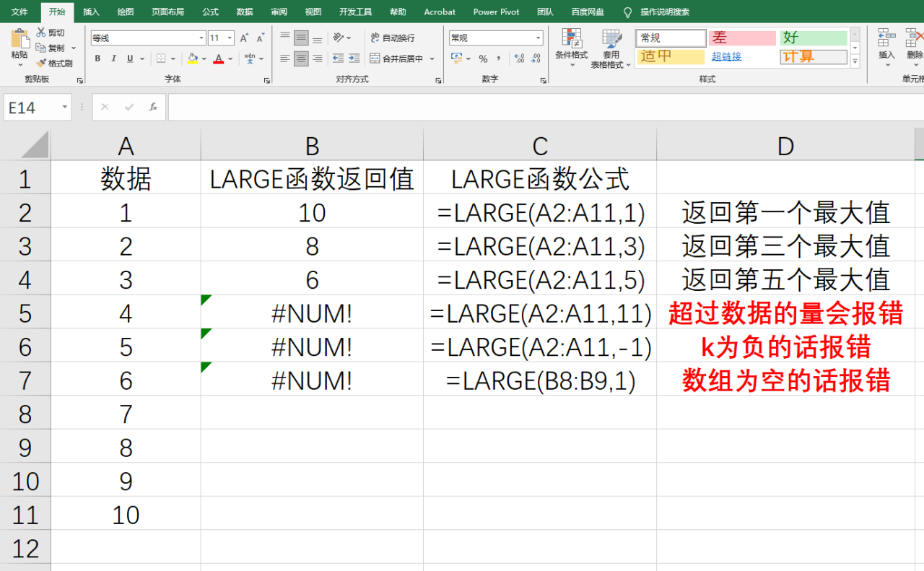Toggle Wrap Text (自动换行)
The width and height of the screenshot is (924, 571).
[393, 38]
